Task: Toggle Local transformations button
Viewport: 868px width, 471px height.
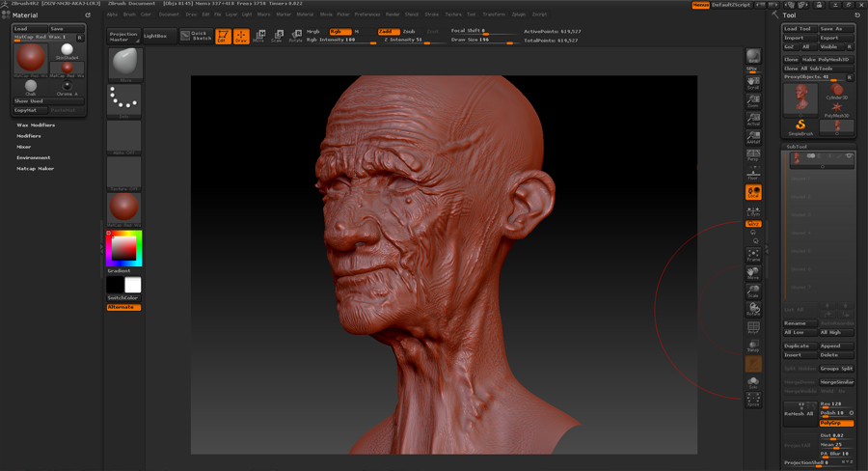Action: click(x=753, y=192)
